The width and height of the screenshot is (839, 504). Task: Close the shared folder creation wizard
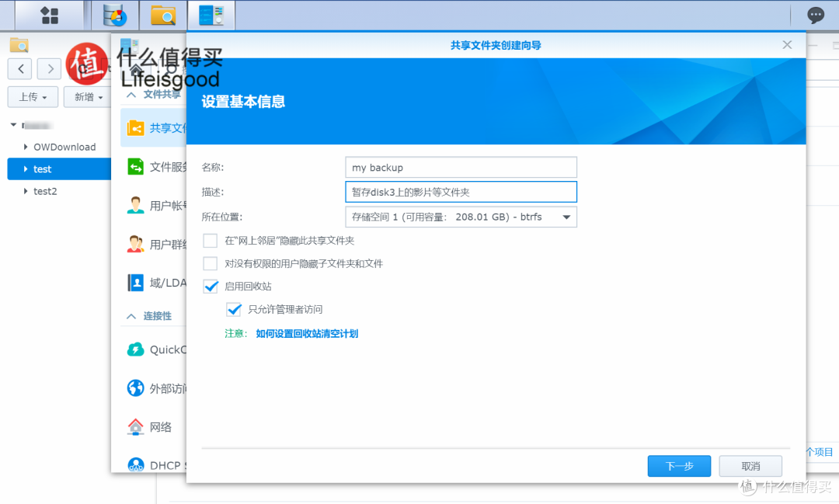(x=786, y=45)
